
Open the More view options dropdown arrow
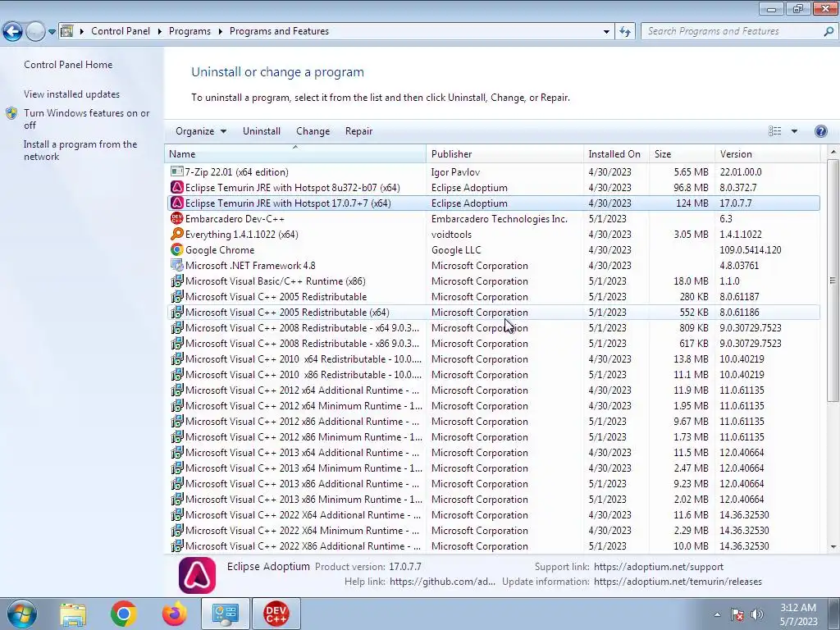tap(794, 131)
